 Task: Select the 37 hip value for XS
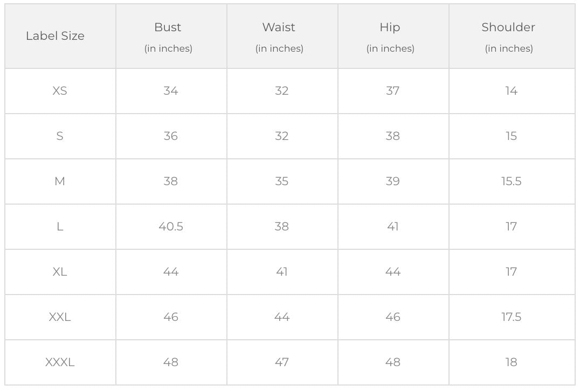(x=393, y=91)
